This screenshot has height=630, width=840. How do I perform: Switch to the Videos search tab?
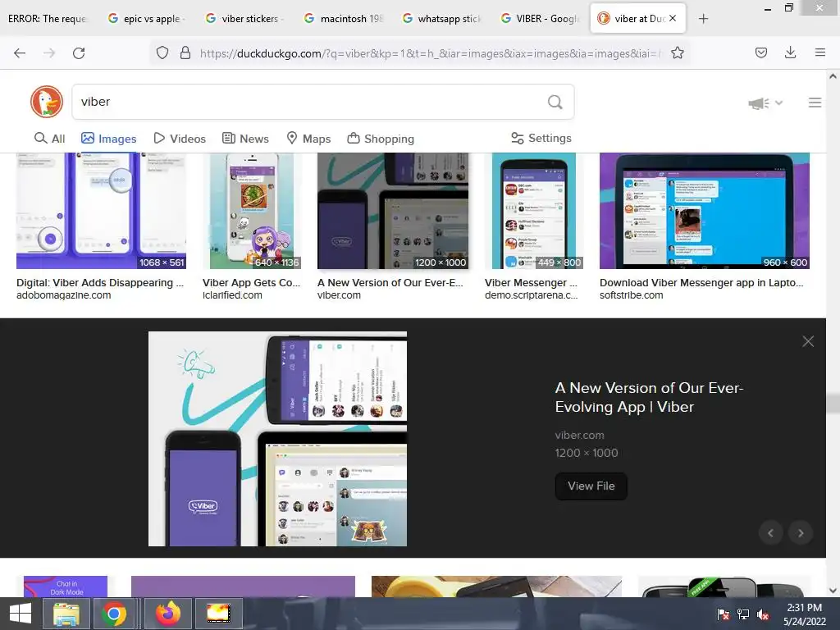point(180,139)
